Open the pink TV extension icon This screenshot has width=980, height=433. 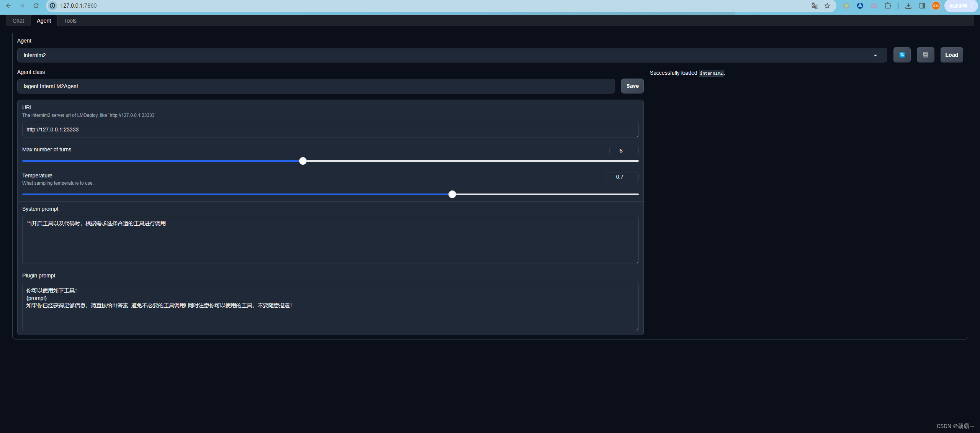tap(874, 6)
